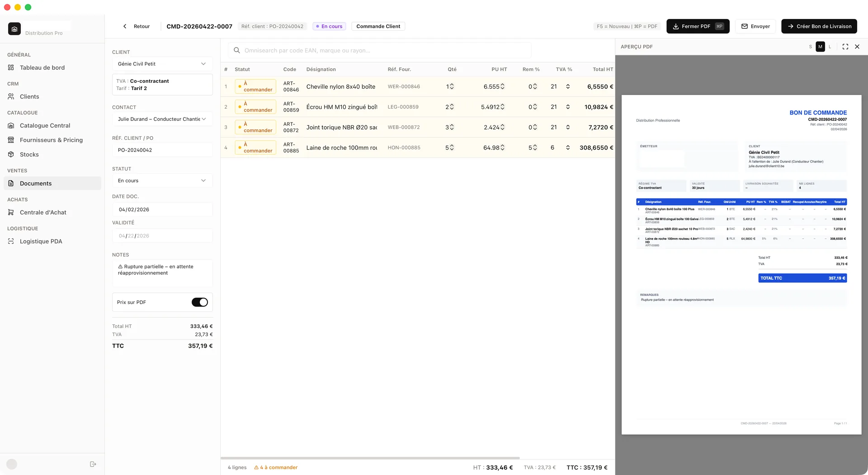Image resolution: width=868 pixels, height=475 pixels.
Task: Click the Créer Bon de Livraison button
Action: pos(819,26)
